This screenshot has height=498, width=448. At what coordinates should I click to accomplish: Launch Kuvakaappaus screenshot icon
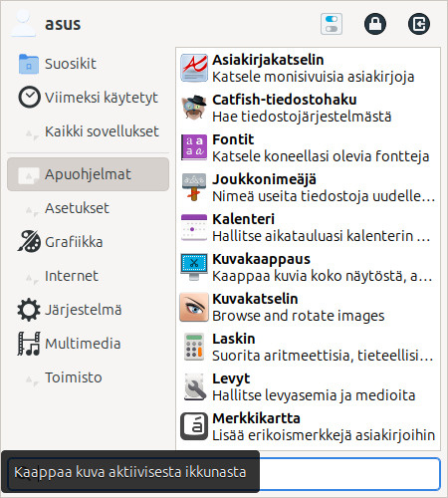coord(194,267)
